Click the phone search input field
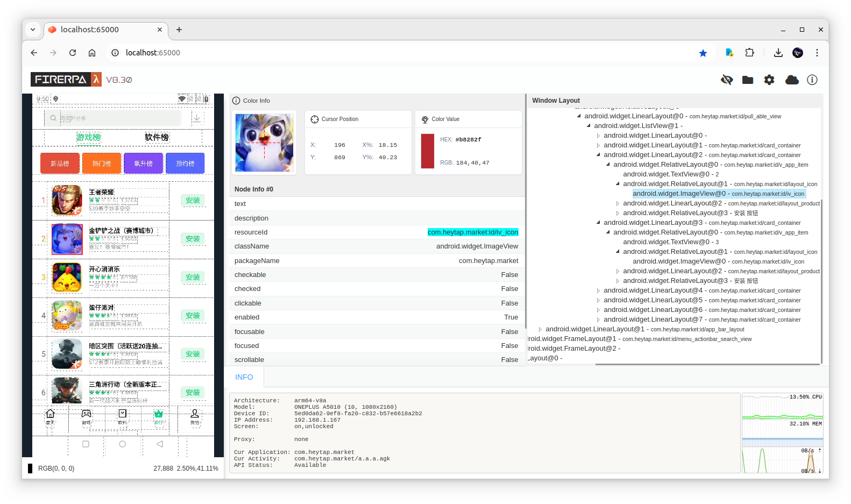Screen dimensions: 851x504 coord(113,118)
